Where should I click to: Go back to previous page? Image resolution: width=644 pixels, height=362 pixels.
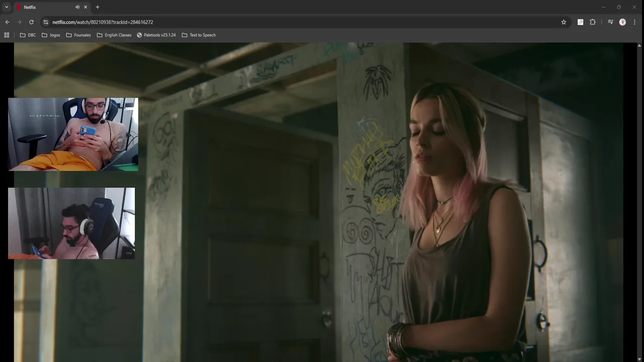[7, 22]
